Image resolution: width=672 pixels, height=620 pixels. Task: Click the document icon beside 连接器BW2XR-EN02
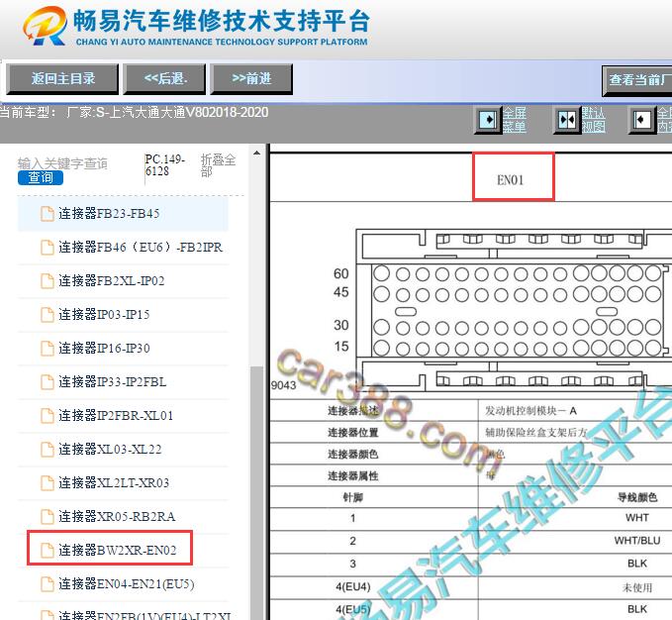[48, 550]
